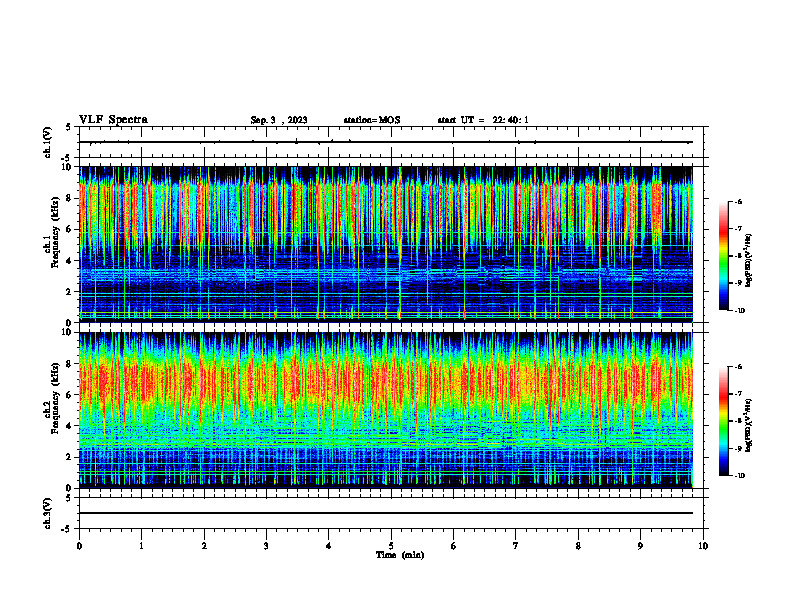Click the ch.2 color bar log(PSD) units label

(x=749, y=425)
